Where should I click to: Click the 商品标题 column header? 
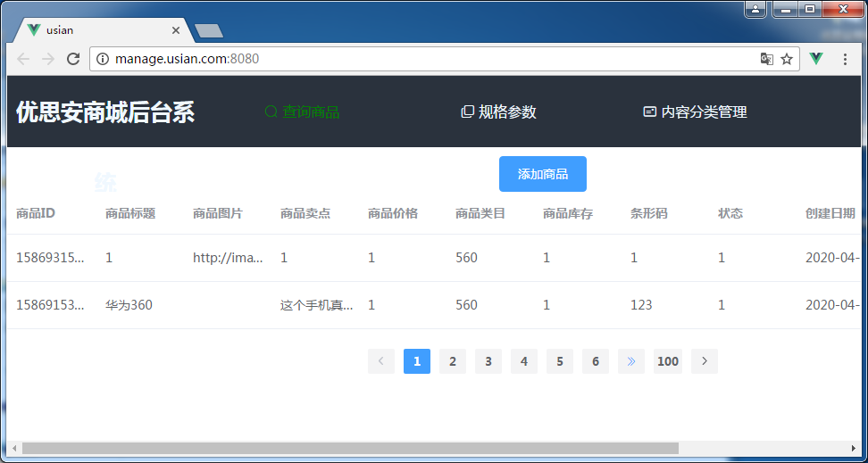click(x=130, y=213)
